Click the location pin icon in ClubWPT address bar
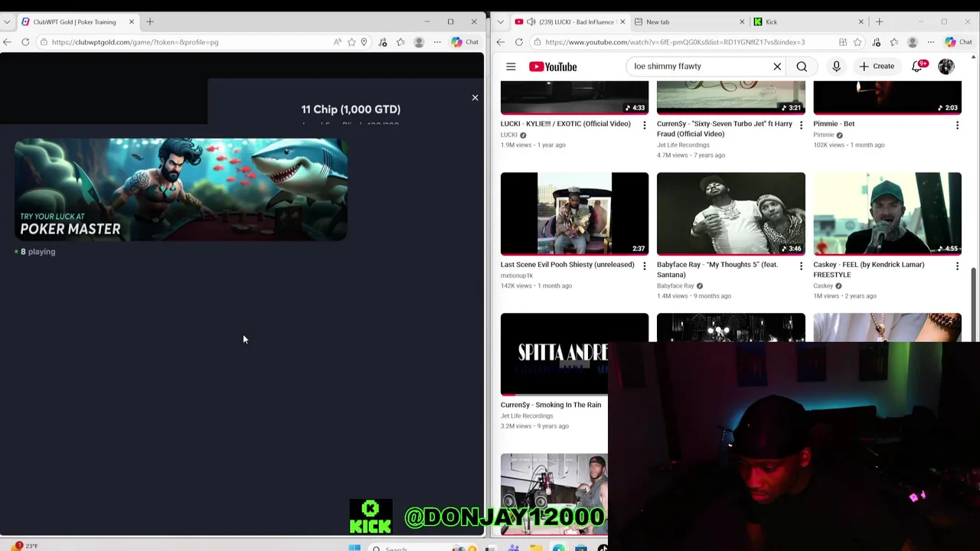The height and width of the screenshot is (551, 980). (x=364, y=42)
